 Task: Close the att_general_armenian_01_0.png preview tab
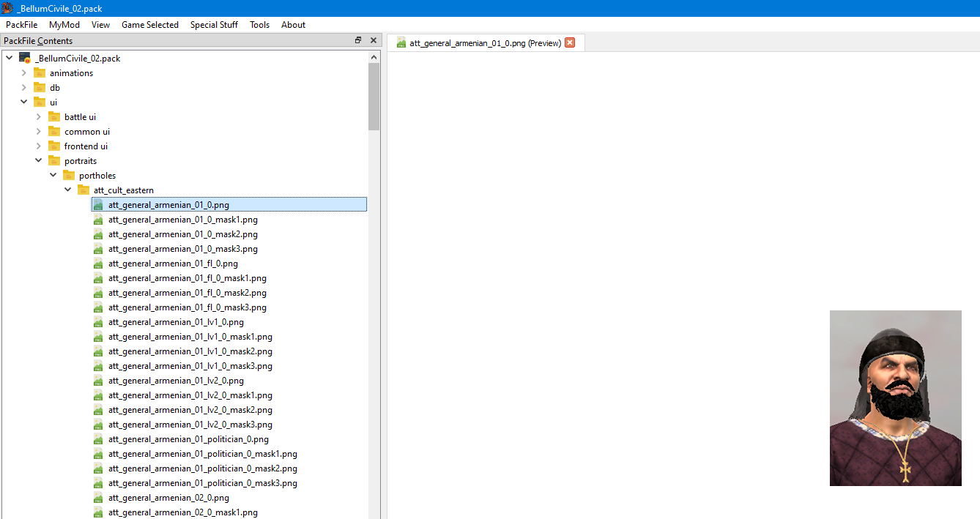pos(570,42)
